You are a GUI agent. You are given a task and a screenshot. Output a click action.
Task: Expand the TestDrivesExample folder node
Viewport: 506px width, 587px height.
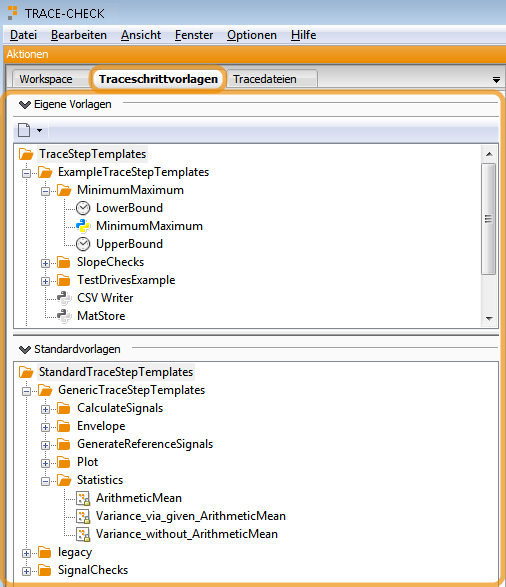click(45, 281)
